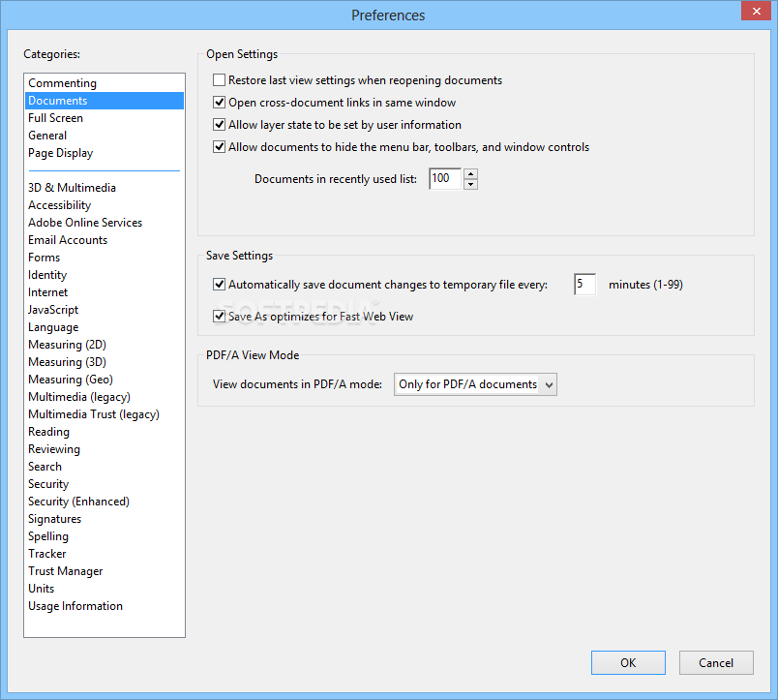The height and width of the screenshot is (700, 778).
Task: Open Email Accounts preferences
Action: (105, 240)
